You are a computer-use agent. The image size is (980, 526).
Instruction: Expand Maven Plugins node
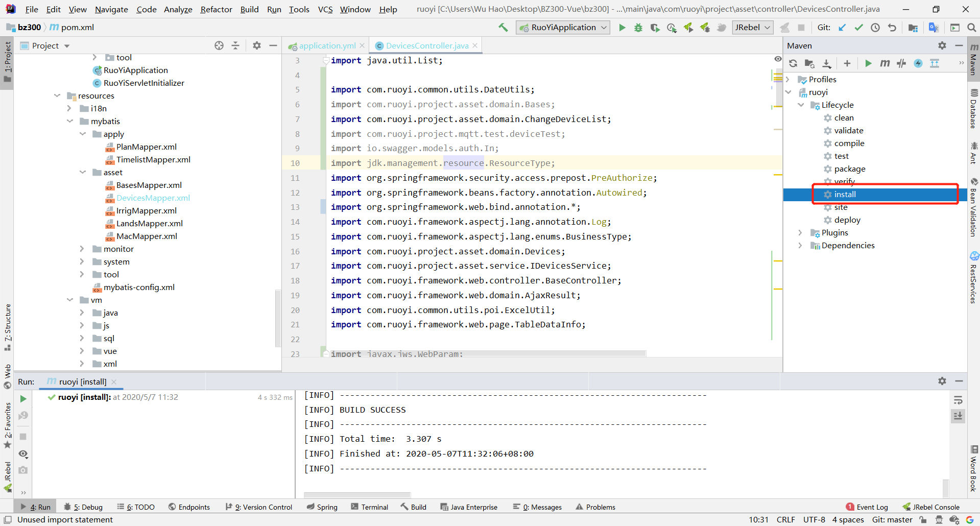[801, 232]
